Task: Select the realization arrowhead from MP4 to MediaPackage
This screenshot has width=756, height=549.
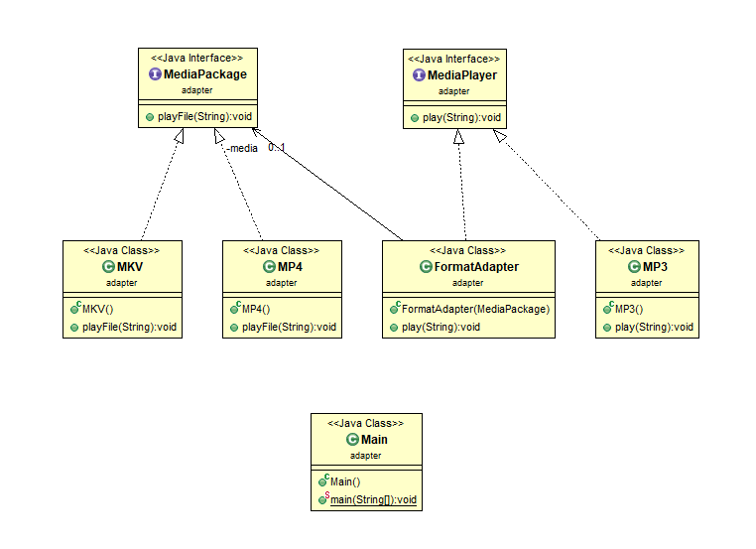Action: click(219, 136)
